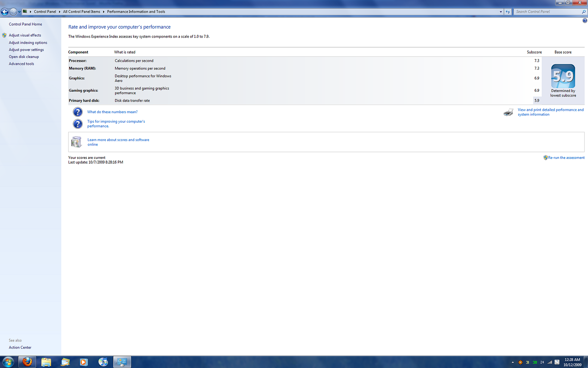588x368 pixels.
Task: Click the Search Control Panel field
Action: pyautogui.click(x=548, y=12)
